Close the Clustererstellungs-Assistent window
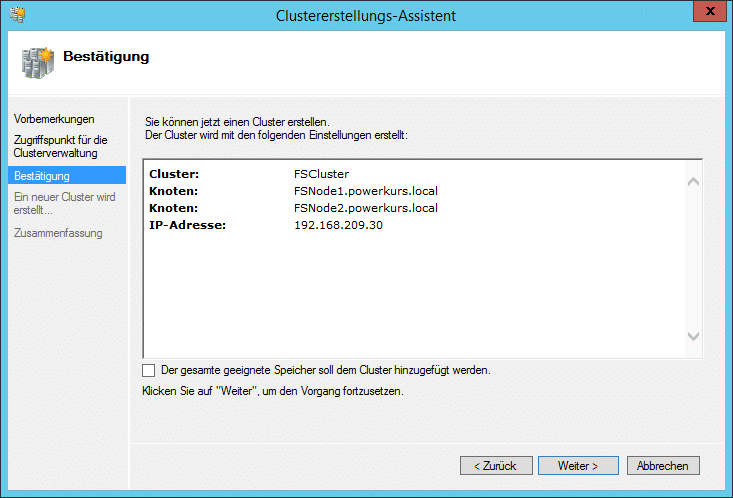Image resolution: width=733 pixels, height=498 pixels. pyautogui.click(x=710, y=11)
